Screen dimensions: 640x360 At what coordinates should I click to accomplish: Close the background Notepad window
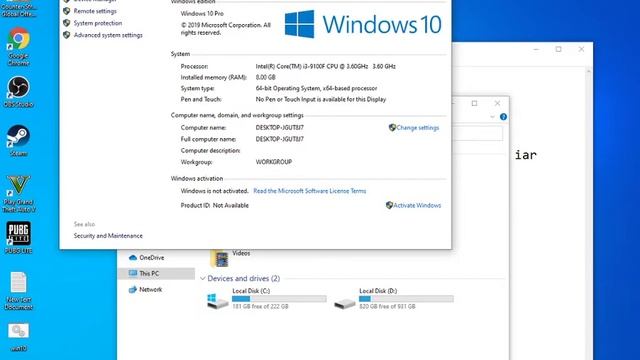581,49
